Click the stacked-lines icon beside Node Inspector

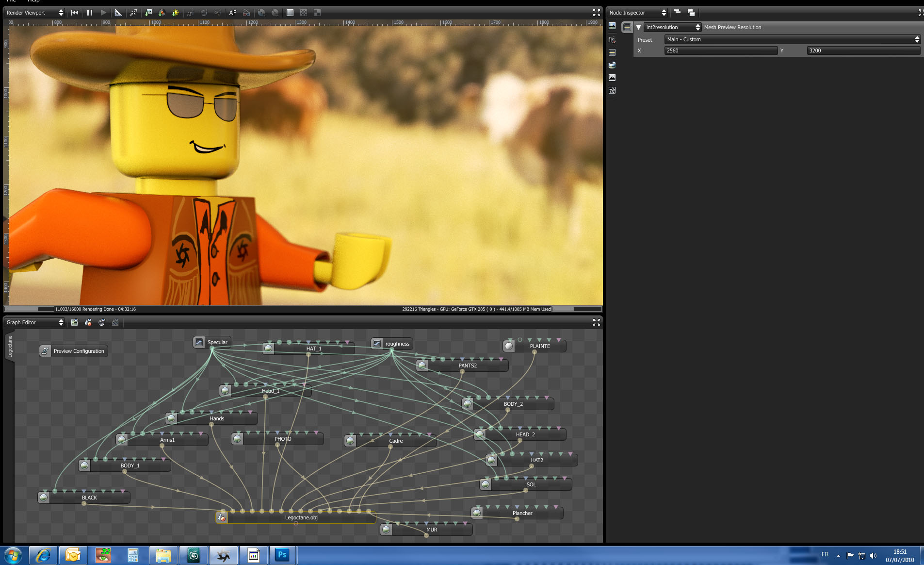point(677,12)
